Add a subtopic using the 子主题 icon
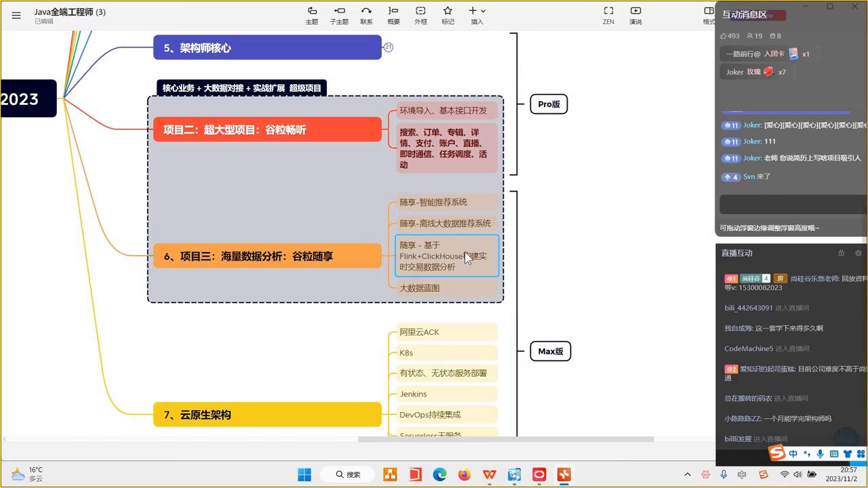Image resolution: width=868 pixels, height=488 pixels. click(x=339, y=15)
